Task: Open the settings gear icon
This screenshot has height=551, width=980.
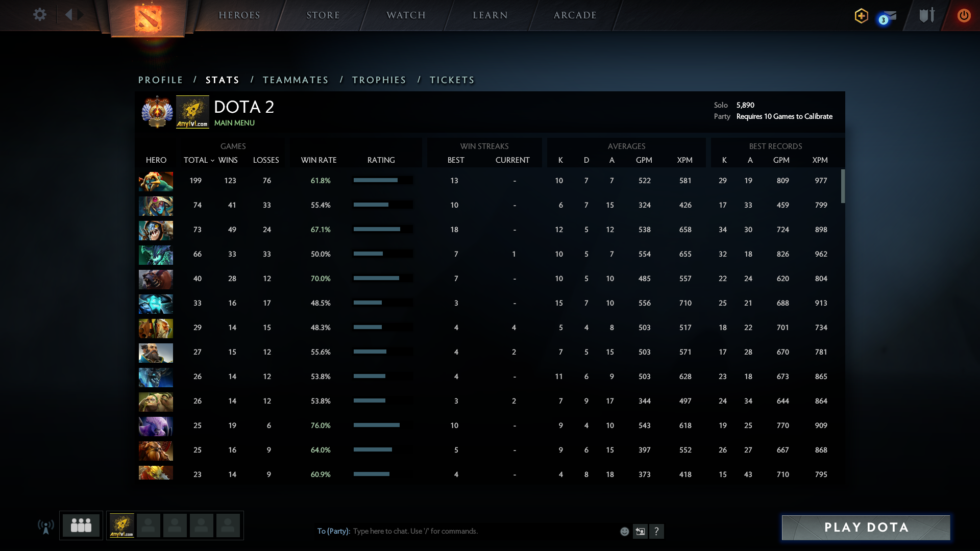Action: [40, 15]
